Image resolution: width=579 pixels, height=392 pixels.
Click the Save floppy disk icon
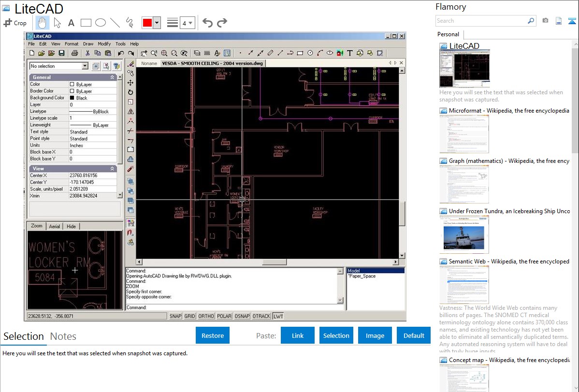point(62,53)
